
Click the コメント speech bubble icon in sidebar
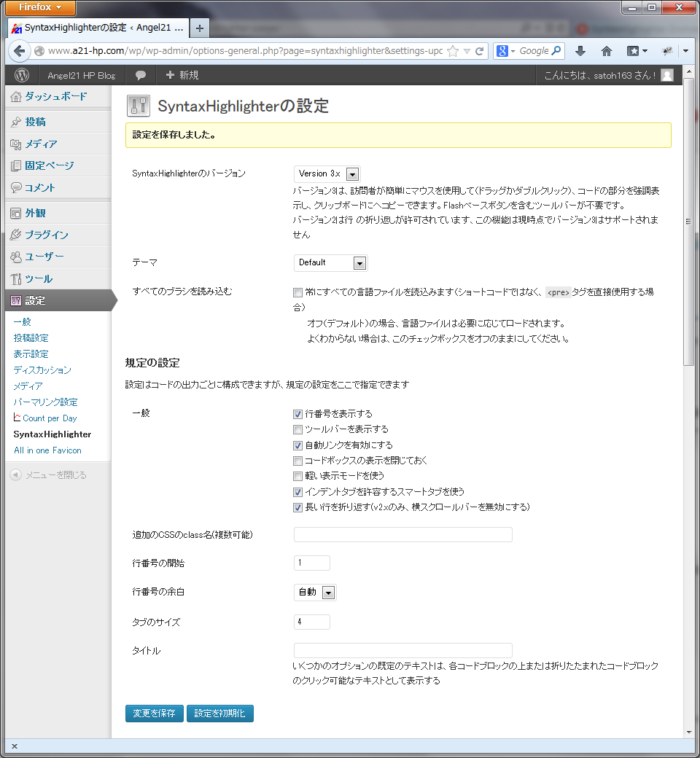[x=16, y=187]
